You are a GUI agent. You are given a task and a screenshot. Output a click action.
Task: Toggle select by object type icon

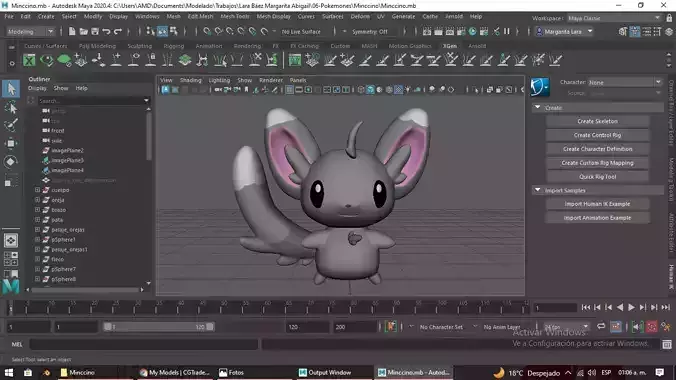click(163, 31)
